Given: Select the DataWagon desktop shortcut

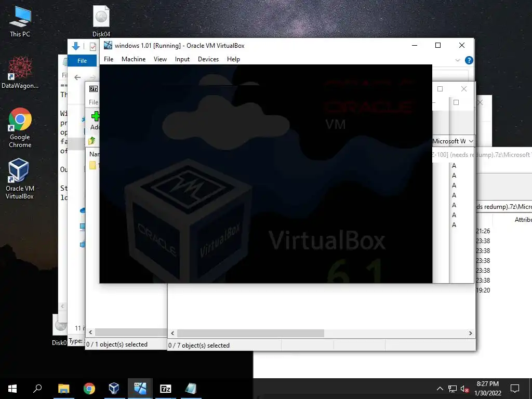Looking at the screenshot, I should click(x=20, y=72).
